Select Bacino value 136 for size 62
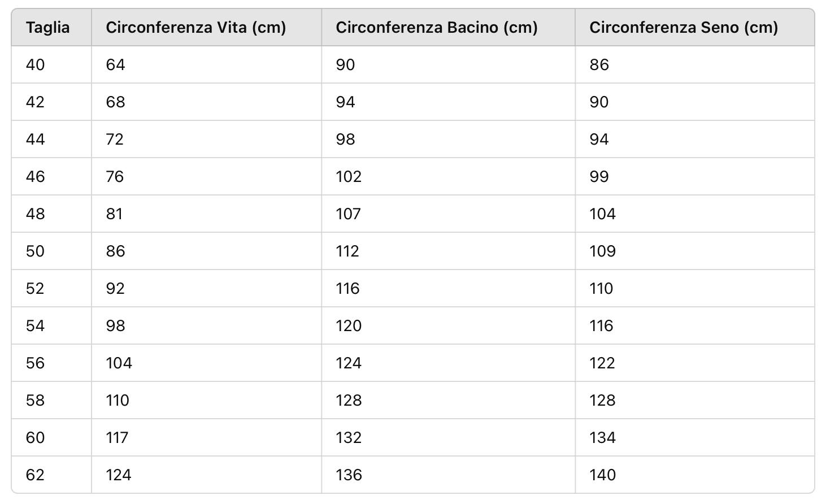826x504 pixels. [348, 475]
